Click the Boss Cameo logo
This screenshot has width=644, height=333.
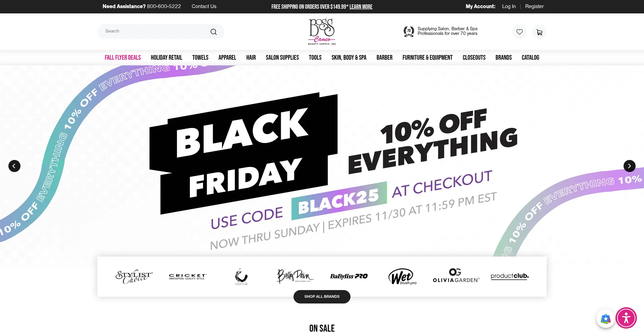(322, 32)
